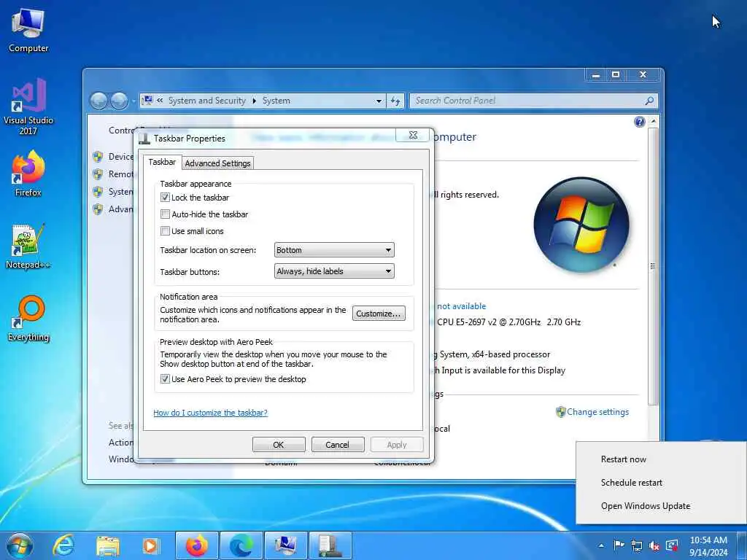747x560 pixels.
Task: Select the Everything desktop shortcut
Action: click(x=28, y=319)
